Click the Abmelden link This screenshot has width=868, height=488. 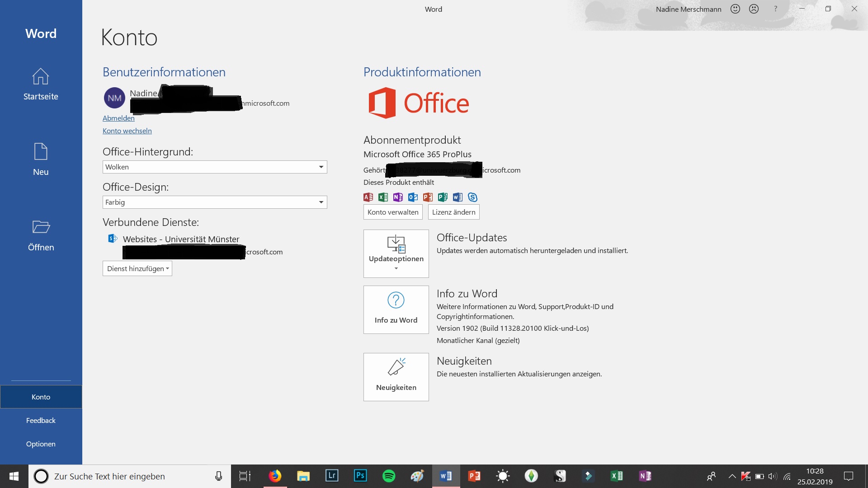(118, 118)
